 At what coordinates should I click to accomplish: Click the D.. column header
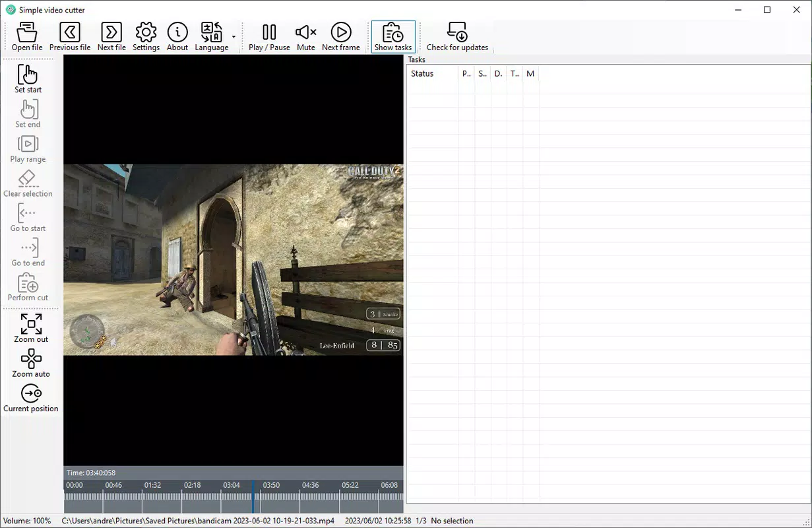click(x=499, y=74)
